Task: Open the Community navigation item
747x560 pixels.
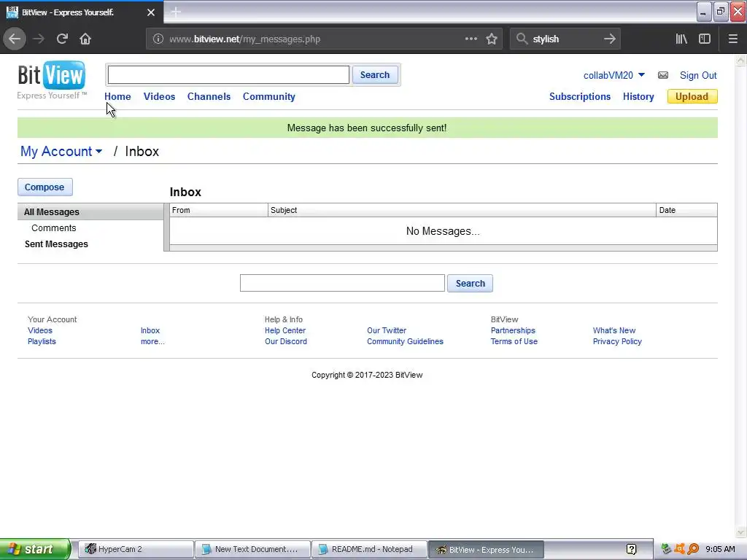Action: (268, 97)
